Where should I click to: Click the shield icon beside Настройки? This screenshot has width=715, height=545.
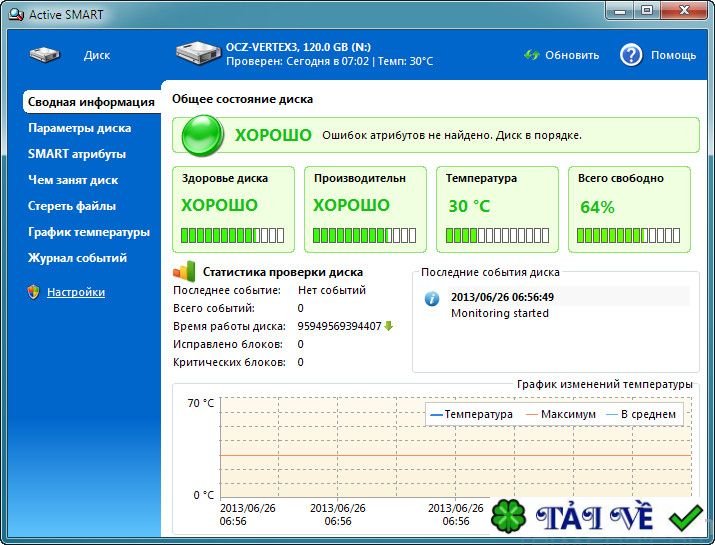coord(33,292)
